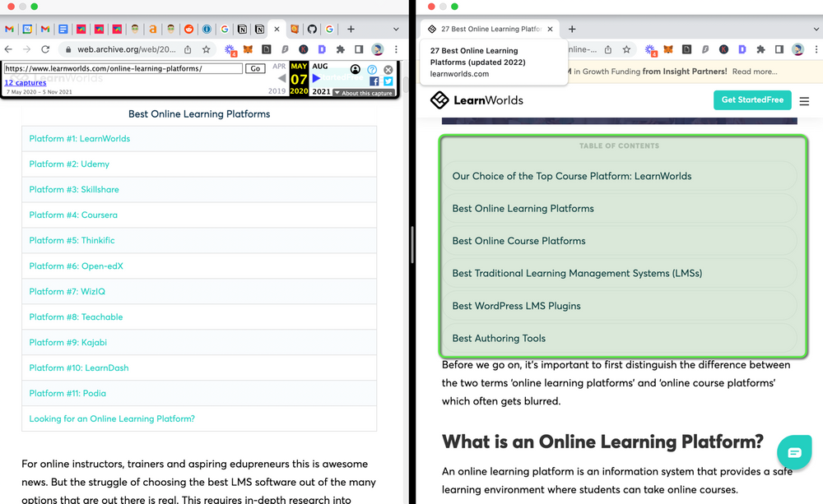
Task: Expand the 'About this capture' panel
Action: click(364, 93)
